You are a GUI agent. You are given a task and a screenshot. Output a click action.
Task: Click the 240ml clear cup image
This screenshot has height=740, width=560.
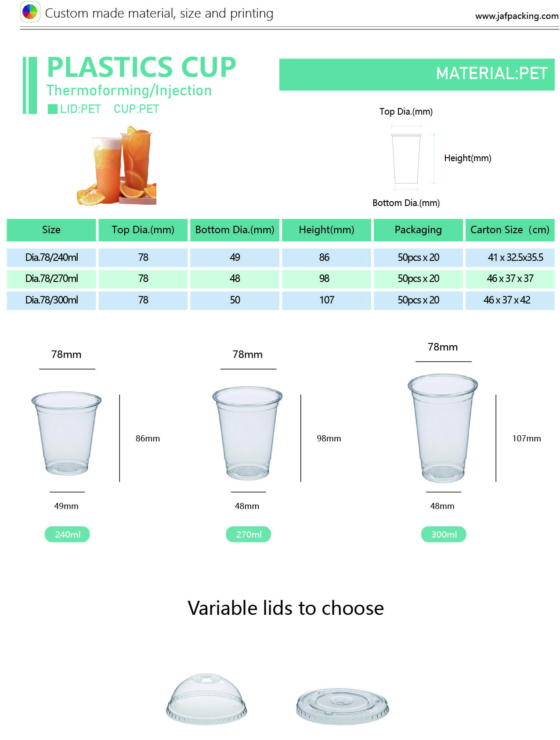click(x=66, y=433)
